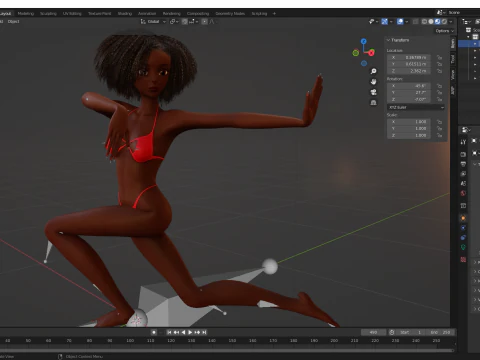480x360 pixels.
Task: Open the Object menu in viewport header
Action: click(x=13, y=21)
